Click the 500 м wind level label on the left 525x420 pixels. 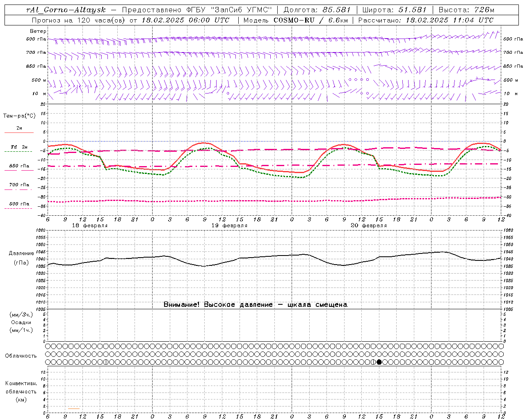tap(39, 80)
